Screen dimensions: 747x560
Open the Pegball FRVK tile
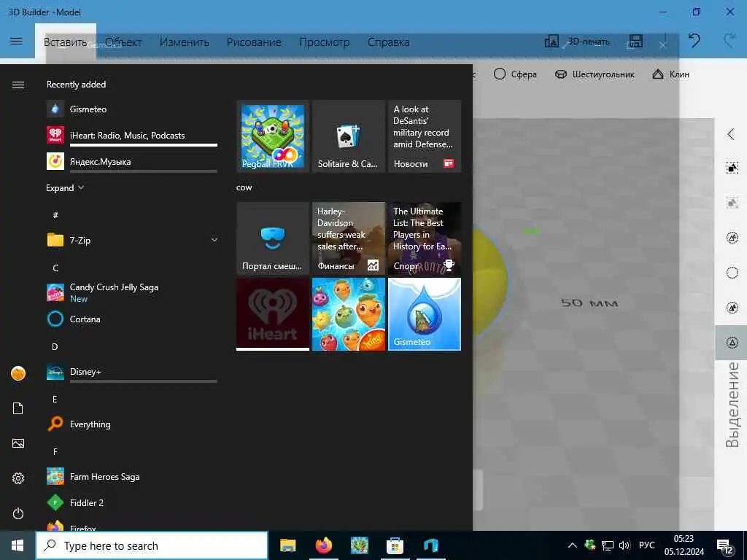(273, 136)
